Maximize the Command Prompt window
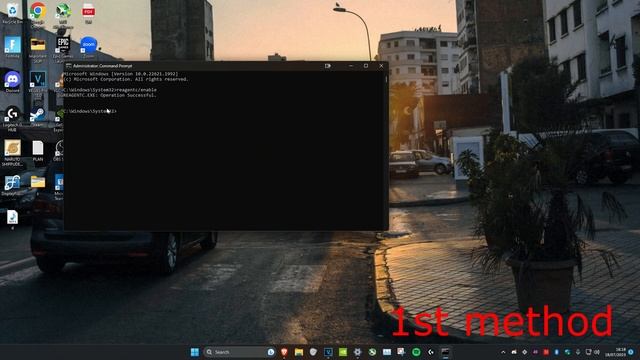 pyautogui.click(x=366, y=66)
